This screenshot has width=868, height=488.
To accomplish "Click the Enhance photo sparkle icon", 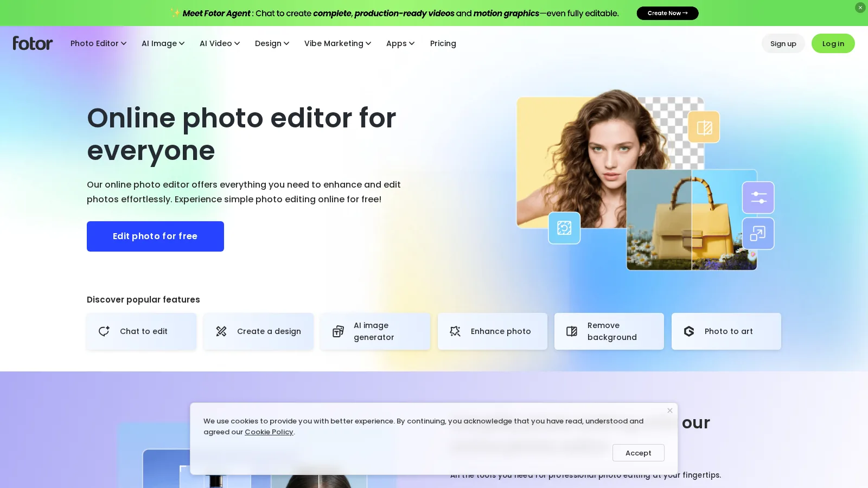I will coord(455,331).
